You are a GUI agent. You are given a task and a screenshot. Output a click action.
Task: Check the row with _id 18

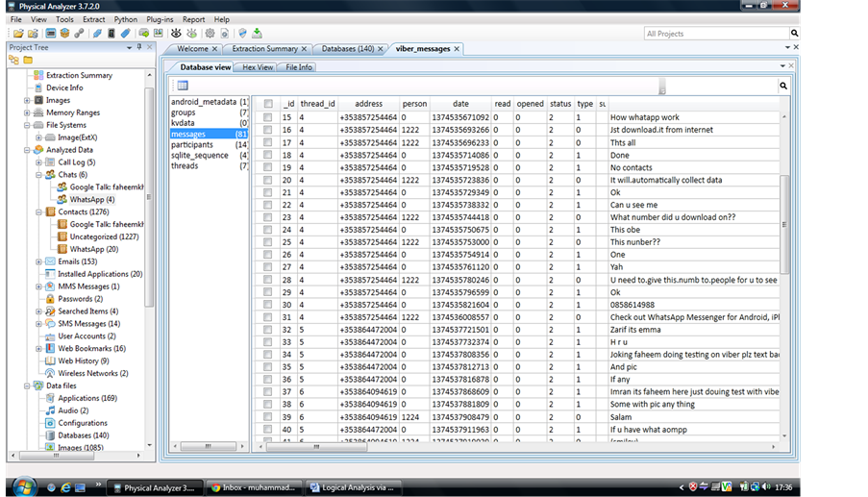point(268,155)
